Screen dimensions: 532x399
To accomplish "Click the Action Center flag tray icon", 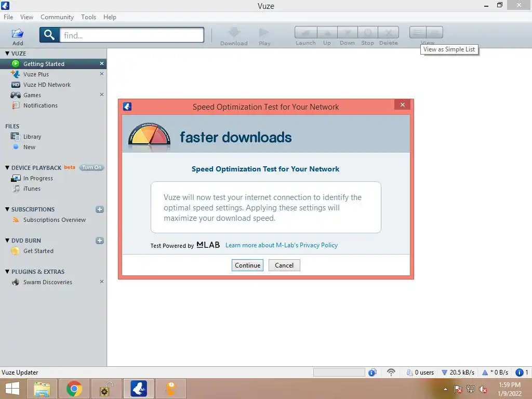I will tap(458, 389).
